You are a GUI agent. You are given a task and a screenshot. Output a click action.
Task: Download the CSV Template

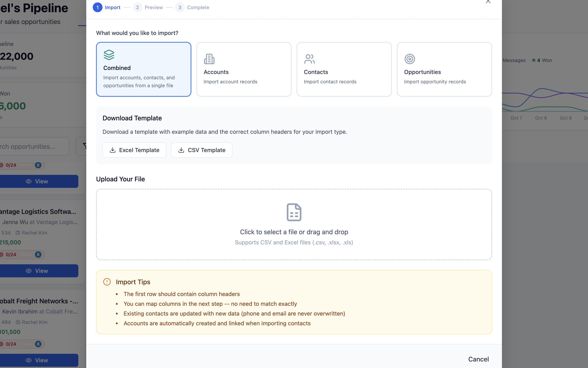tap(202, 150)
